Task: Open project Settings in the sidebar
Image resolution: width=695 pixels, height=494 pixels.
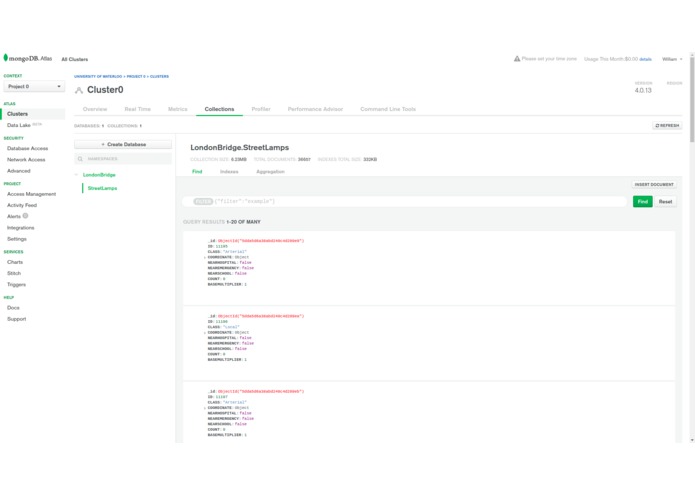Action: click(17, 239)
